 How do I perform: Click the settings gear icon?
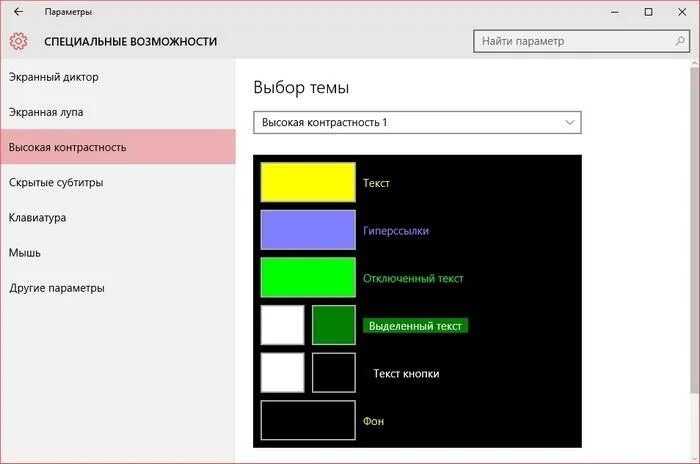tap(18, 41)
